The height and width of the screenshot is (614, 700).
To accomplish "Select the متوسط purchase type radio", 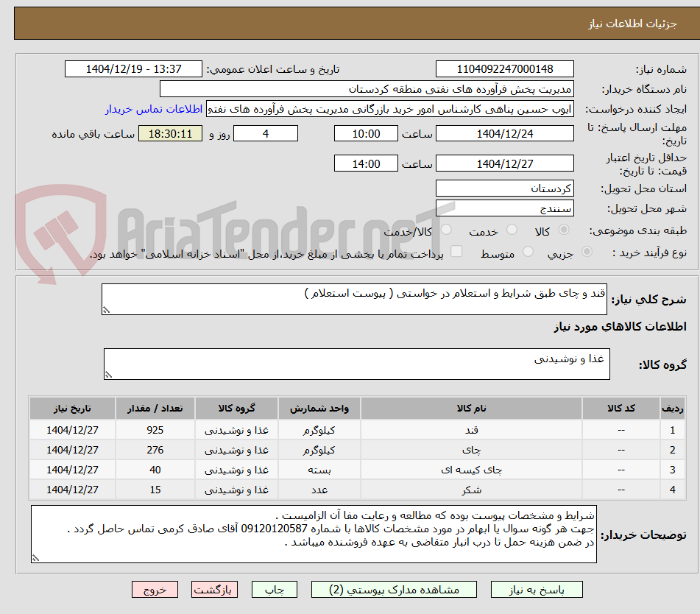I will 528,252.
